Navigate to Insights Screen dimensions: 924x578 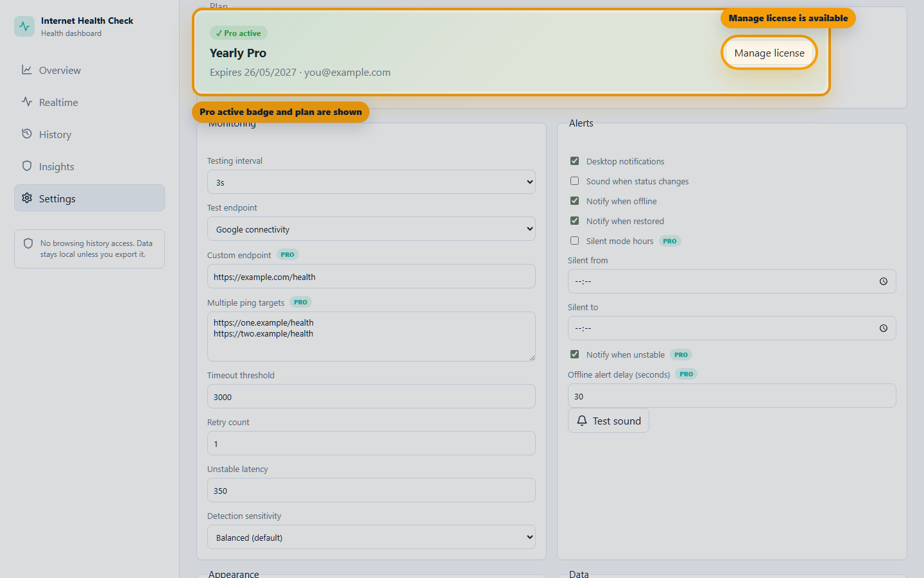click(89, 166)
